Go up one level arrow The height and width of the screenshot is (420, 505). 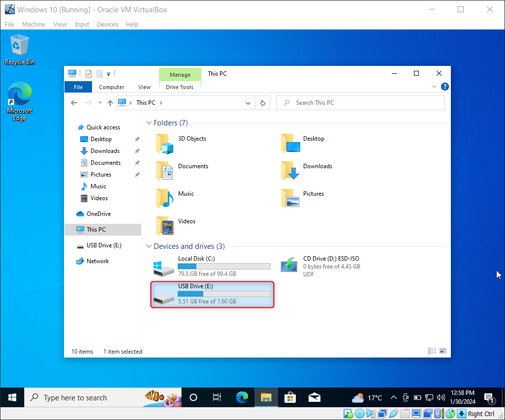(110, 103)
